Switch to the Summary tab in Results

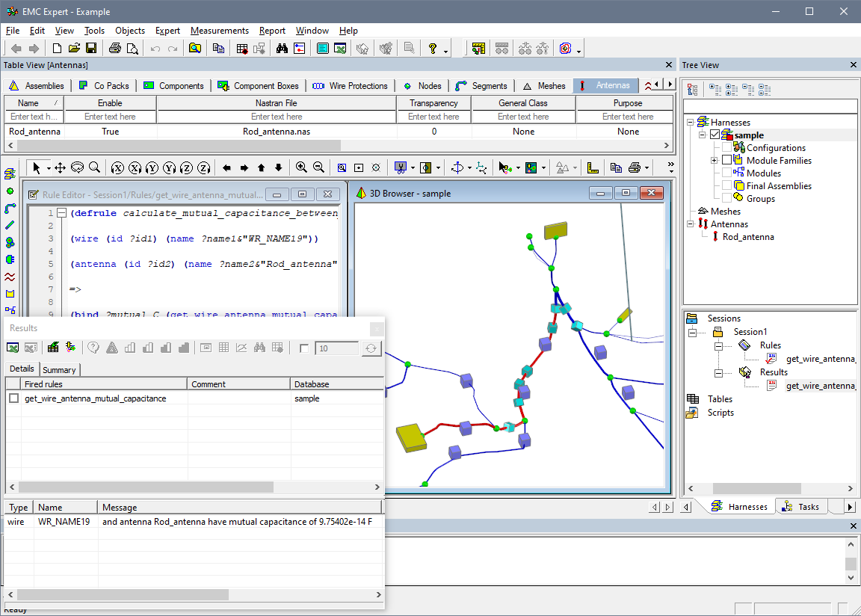[x=59, y=369]
